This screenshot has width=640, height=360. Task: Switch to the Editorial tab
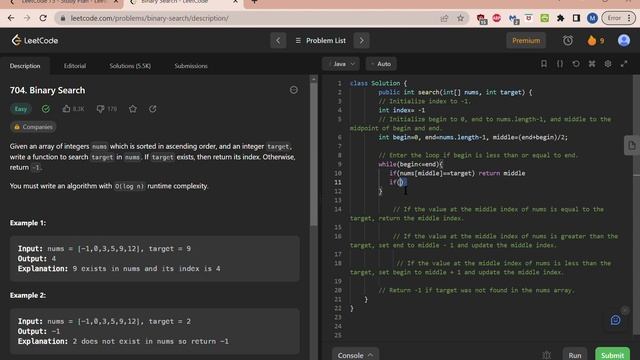point(75,66)
